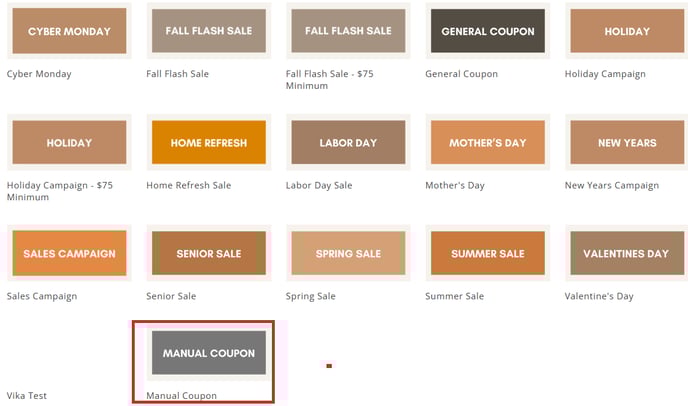The height and width of the screenshot is (406, 688).
Task: Select the Mother's Day thumbnail
Action: (487, 142)
